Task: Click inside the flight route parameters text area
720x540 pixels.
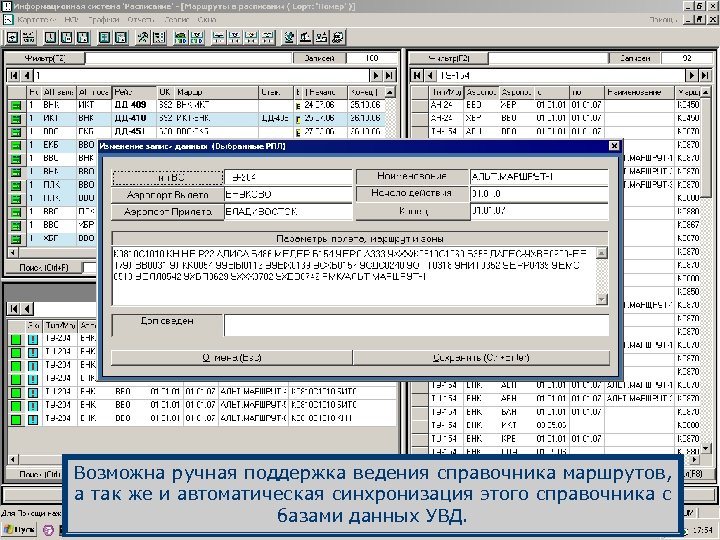Action: 354,276
